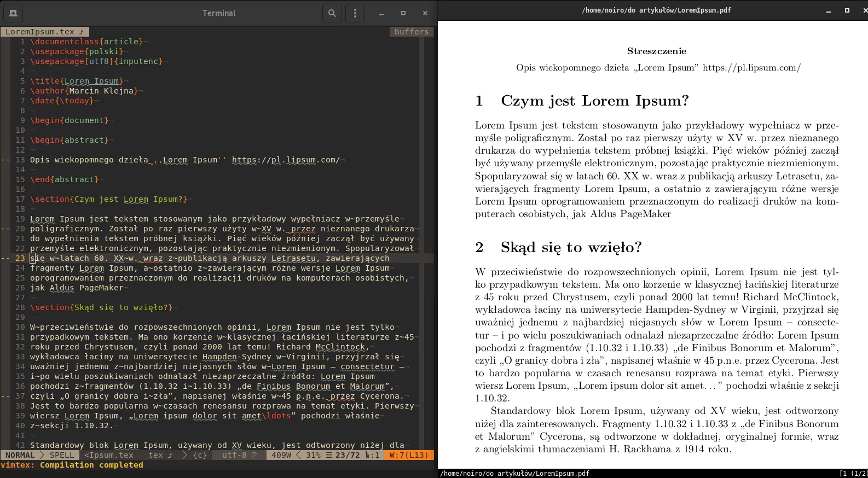Click the https://pl.lipsum.com/ URL in the editor
Screen dimensions: 868x478
coord(286,160)
